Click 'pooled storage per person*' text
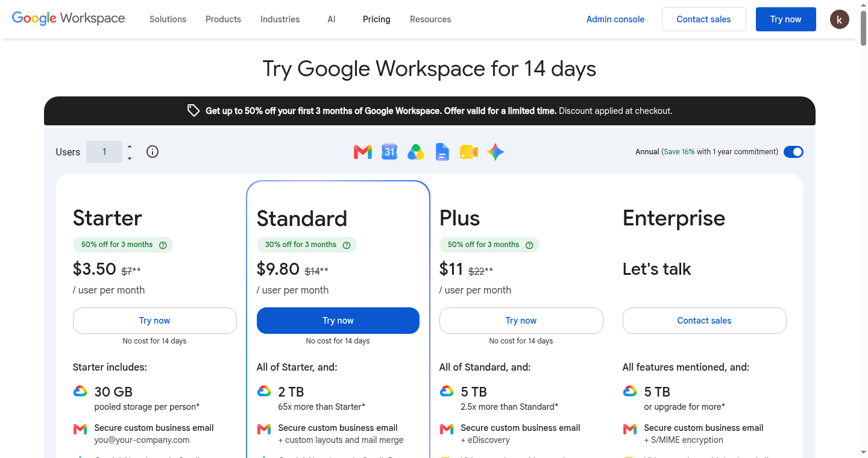The height and width of the screenshot is (458, 868). [147, 407]
